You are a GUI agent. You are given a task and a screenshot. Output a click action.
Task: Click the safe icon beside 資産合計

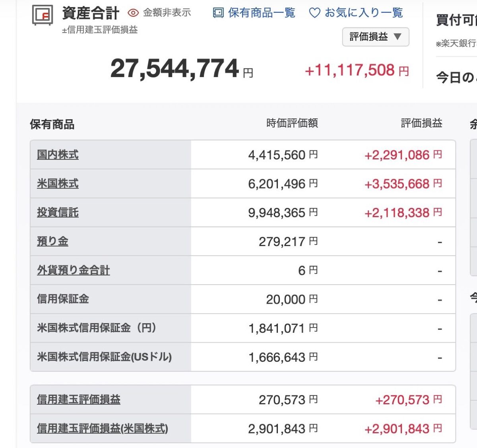[x=43, y=15]
